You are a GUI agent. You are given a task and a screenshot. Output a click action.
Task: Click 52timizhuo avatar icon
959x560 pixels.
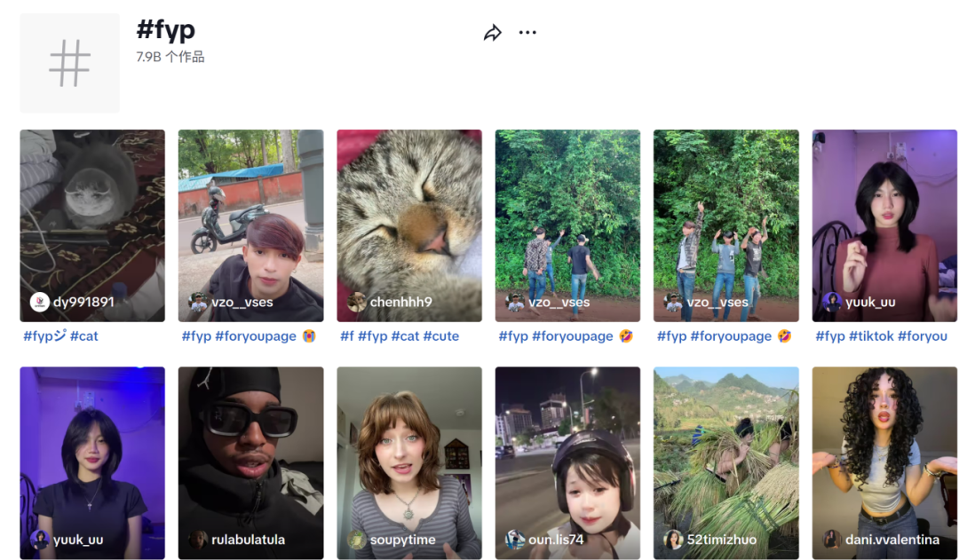pos(673,540)
